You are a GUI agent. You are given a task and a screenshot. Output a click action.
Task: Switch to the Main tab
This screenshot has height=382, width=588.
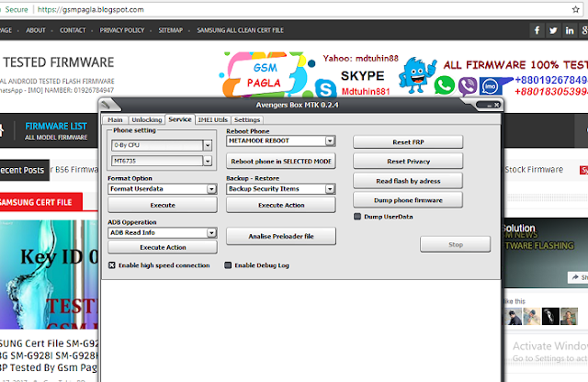coord(115,120)
